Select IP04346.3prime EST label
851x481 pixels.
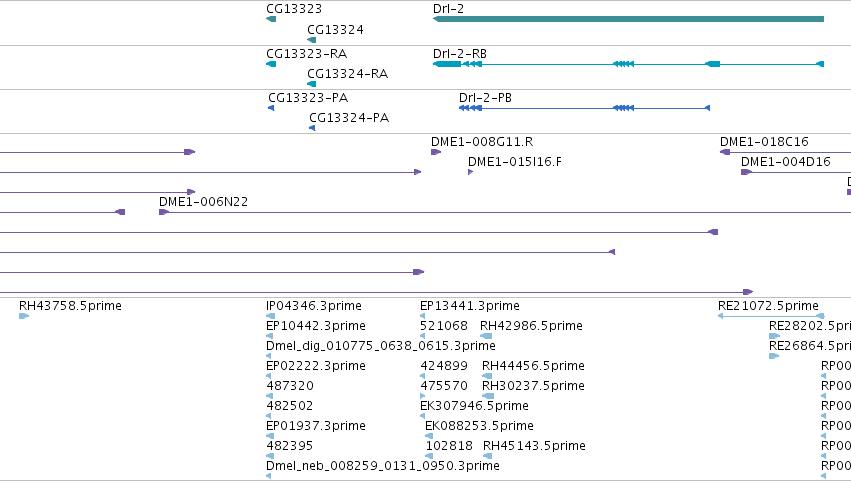point(314,306)
